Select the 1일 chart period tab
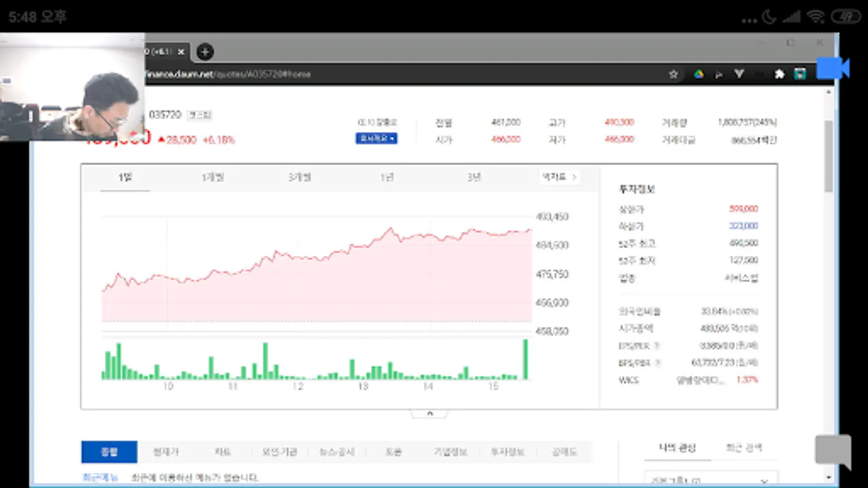Viewport: 868px width, 488px height. [x=125, y=177]
